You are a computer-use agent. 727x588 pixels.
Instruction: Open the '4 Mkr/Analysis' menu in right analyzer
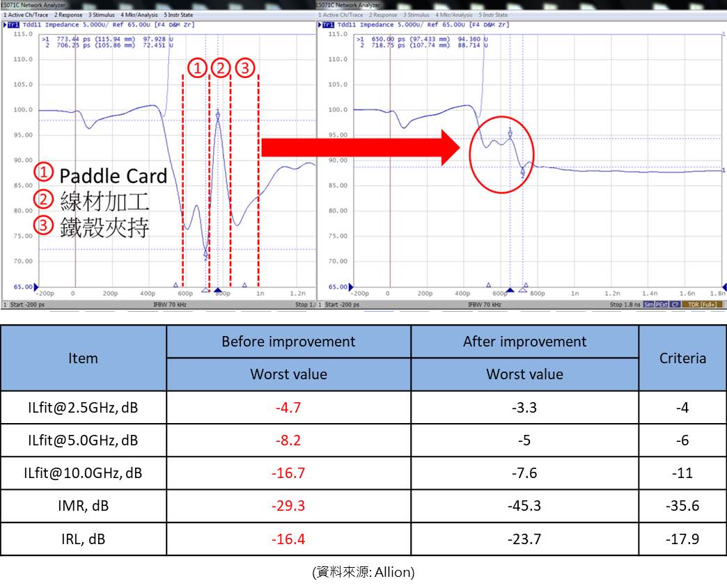click(x=454, y=15)
